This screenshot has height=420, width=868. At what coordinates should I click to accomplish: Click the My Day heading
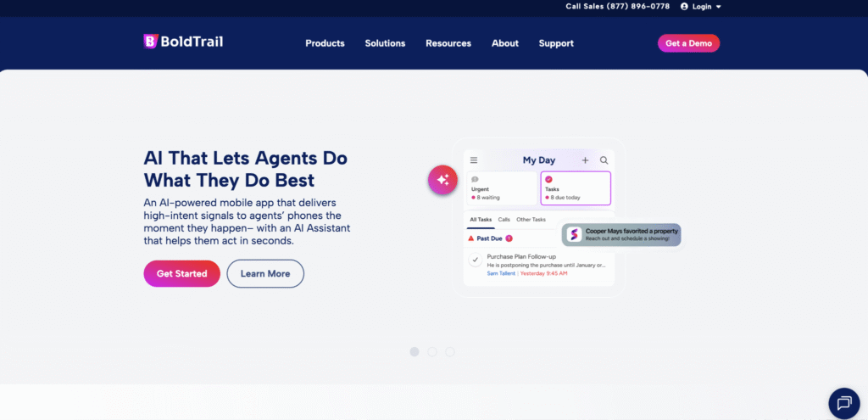pyautogui.click(x=538, y=160)
